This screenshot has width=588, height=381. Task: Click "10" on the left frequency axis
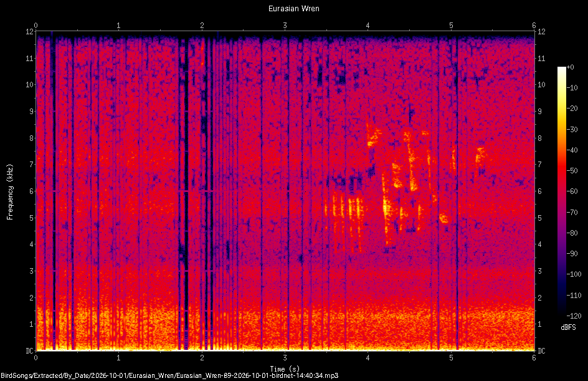[30, 85]
